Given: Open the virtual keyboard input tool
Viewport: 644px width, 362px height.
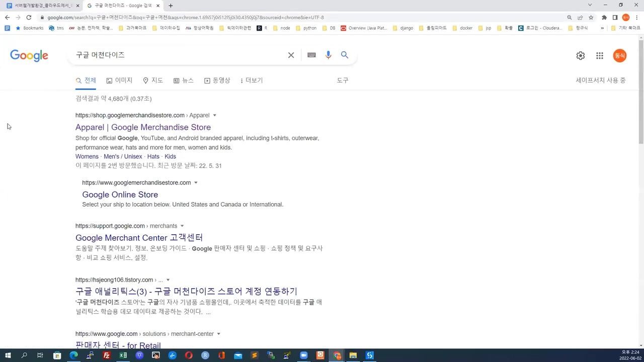Looking at the screenshot, I should click(x=311, y=55).
